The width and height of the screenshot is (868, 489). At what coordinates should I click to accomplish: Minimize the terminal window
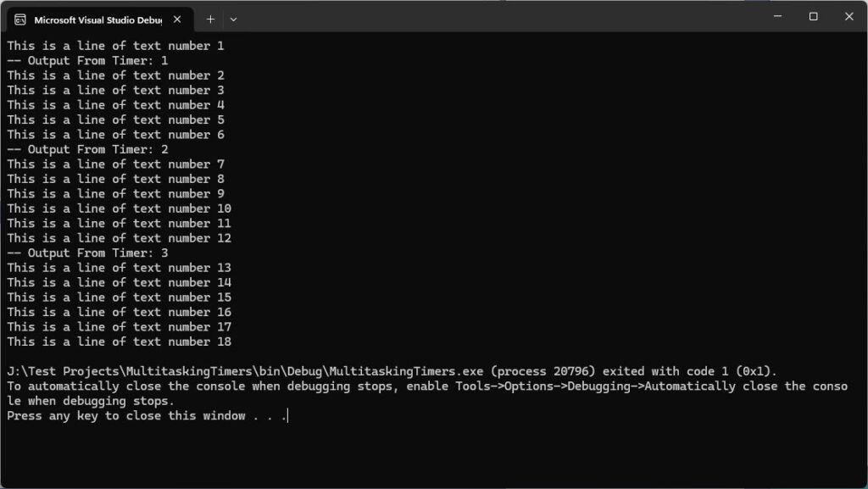(776, 16)
